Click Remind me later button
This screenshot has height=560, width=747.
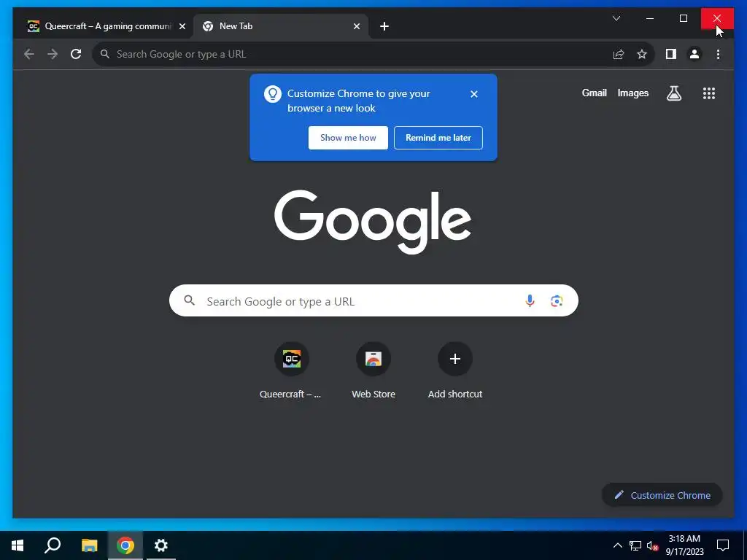click(x=438, y=138)
